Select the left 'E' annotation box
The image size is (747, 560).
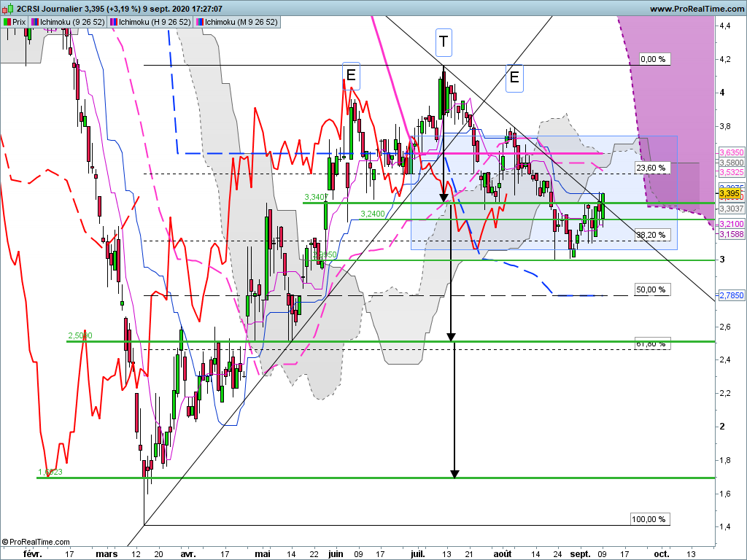click(351, 74)
